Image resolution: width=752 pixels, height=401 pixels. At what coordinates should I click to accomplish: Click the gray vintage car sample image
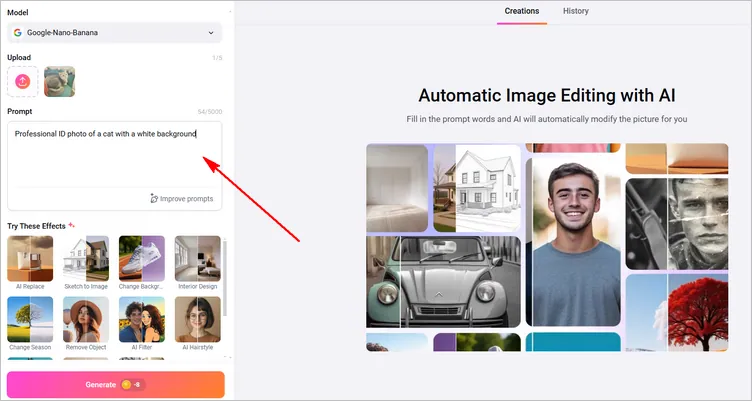[x=444, y=282]
